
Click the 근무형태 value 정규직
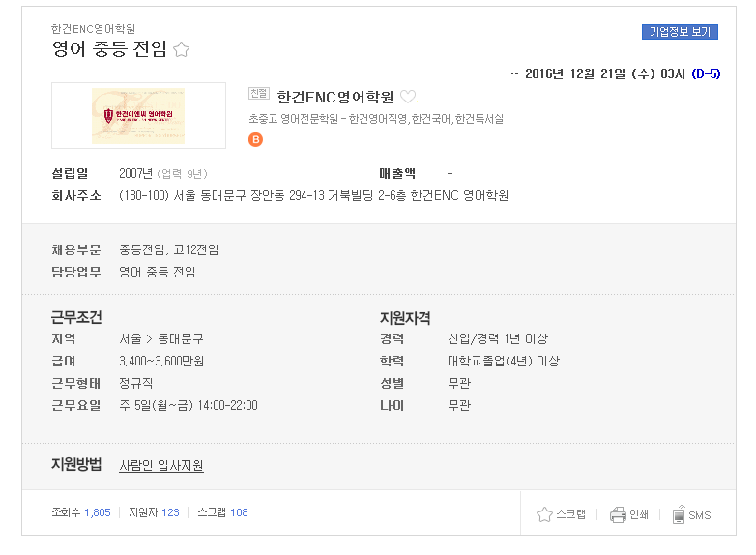click(x=136, y=383)
